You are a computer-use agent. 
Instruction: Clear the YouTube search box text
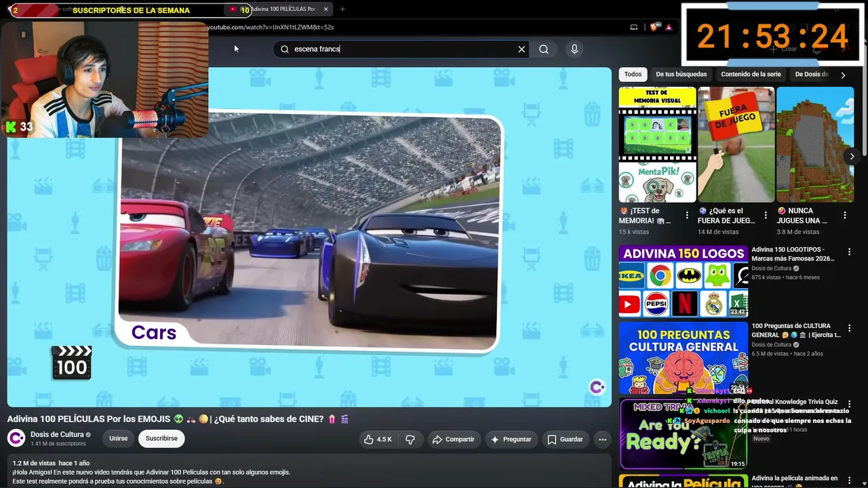click(521, 49)
